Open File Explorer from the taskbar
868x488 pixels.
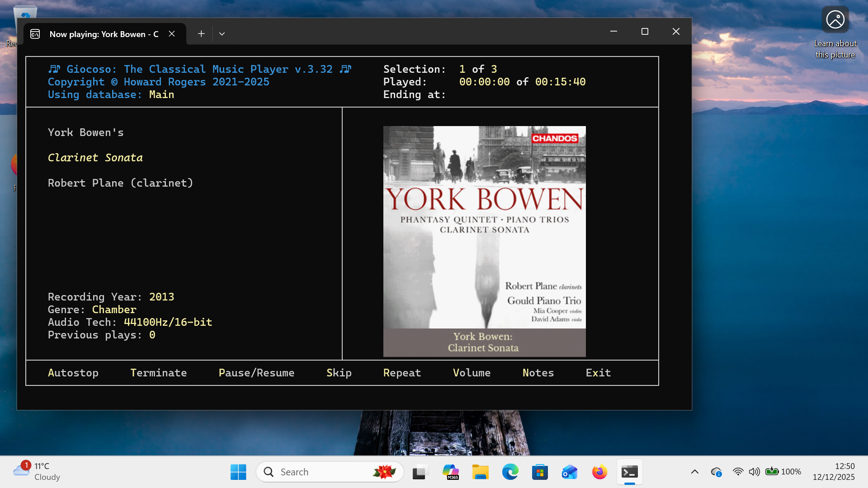480,472
